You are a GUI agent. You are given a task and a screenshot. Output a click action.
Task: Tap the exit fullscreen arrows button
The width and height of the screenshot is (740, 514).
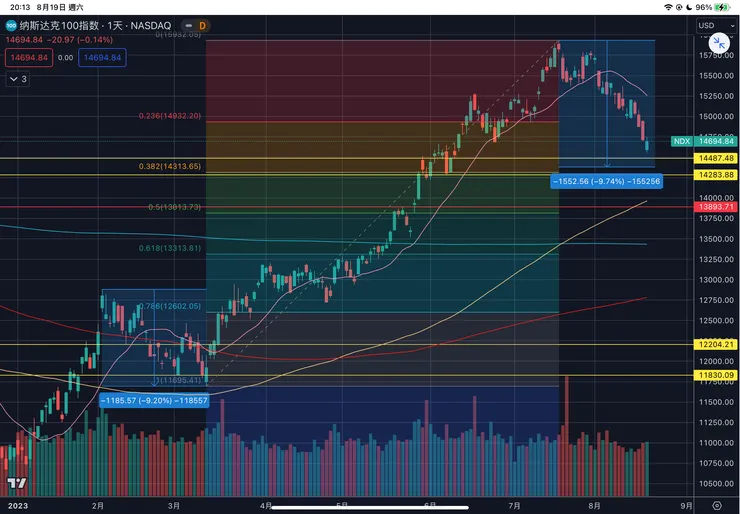click(719, 43)
